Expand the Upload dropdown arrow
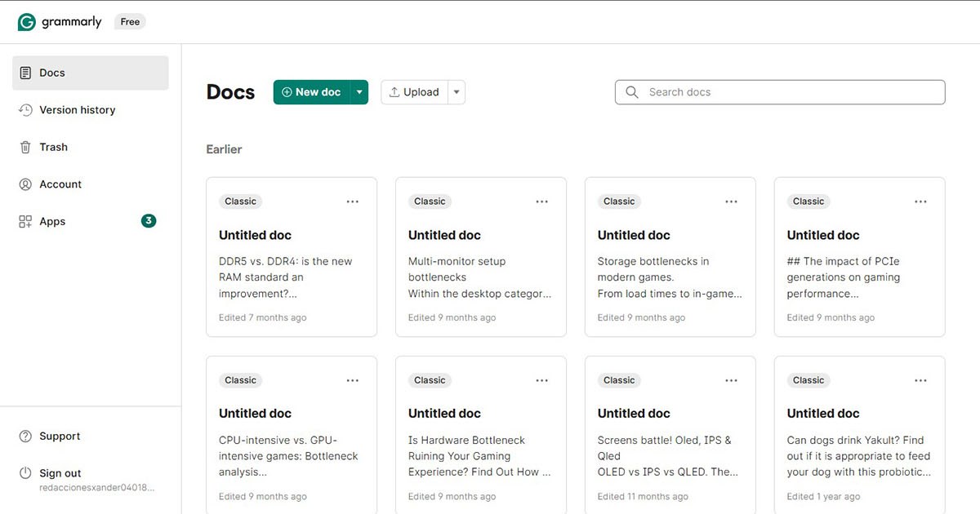Image resolution: width=980 pixels, height=514 pixels. (x=457, y=92)
